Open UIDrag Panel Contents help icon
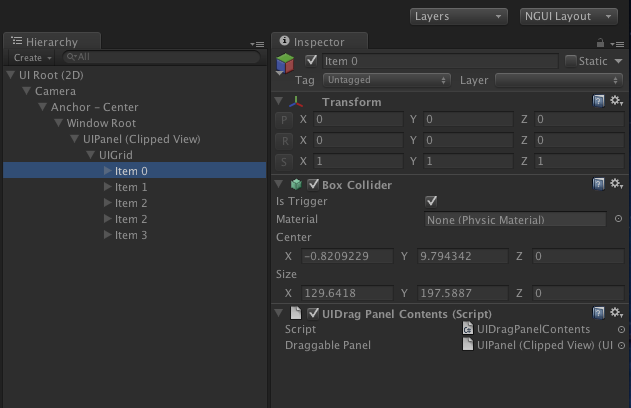Screen dimensions: 631x408 point(598,313)
